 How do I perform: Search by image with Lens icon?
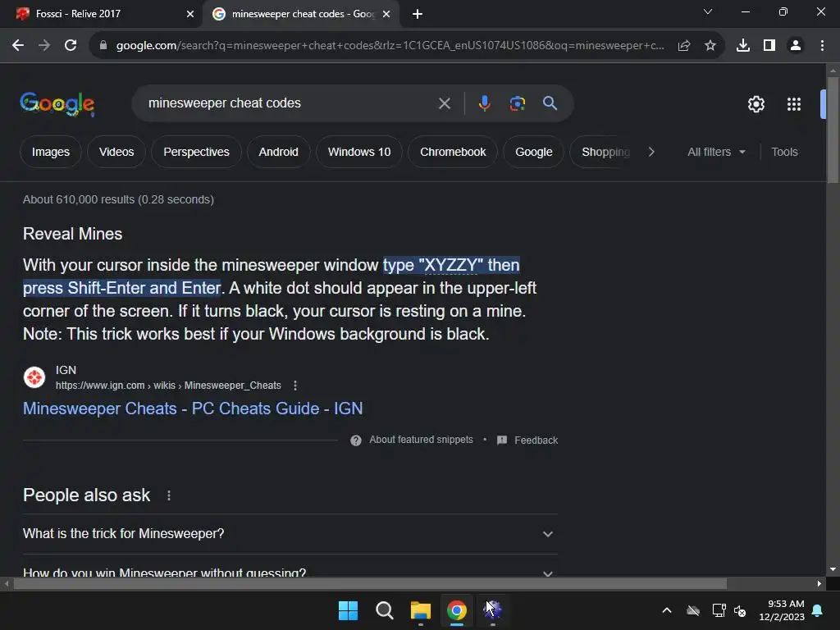[517, 103]
